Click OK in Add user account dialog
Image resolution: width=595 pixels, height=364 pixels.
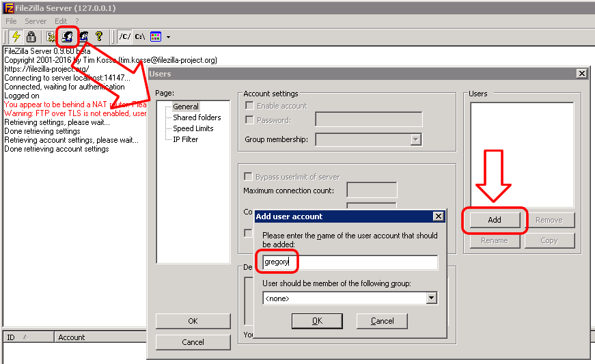tap(317, 321)
